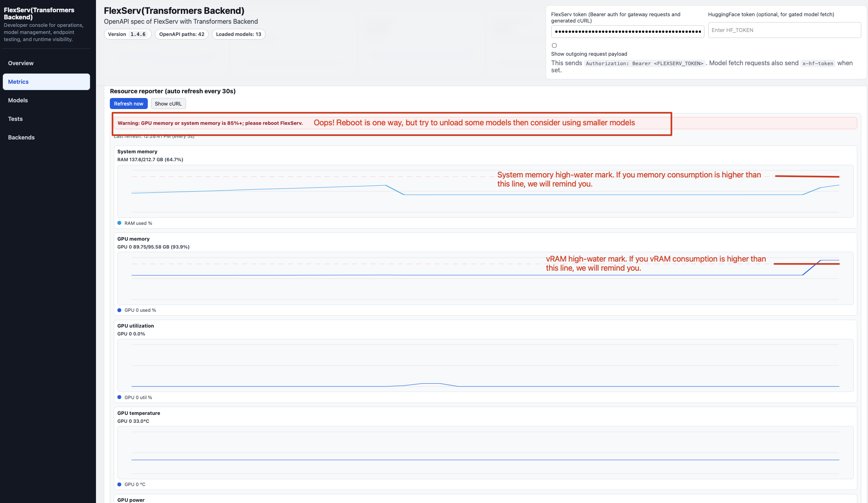The image size is (868, 503).
Task: Click the GPU memory chart title
Action: pyautogui.click(x=134, y=239)
